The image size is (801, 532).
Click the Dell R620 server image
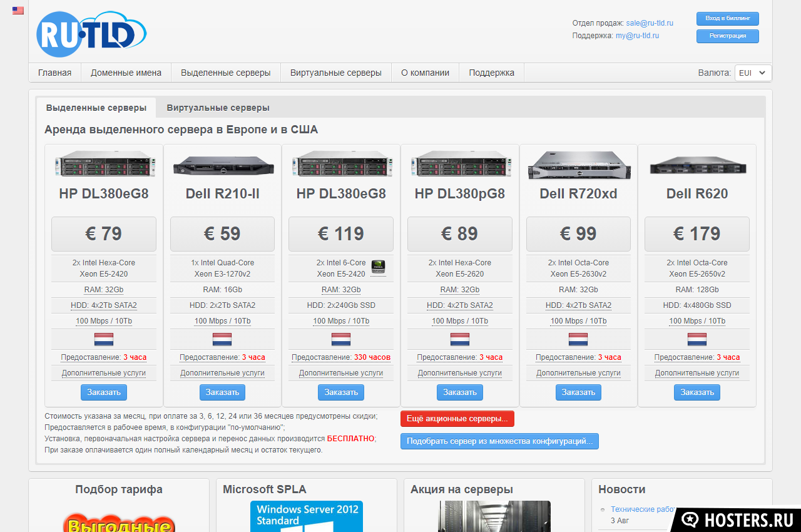pyautogui.click(x=697, y=165)
